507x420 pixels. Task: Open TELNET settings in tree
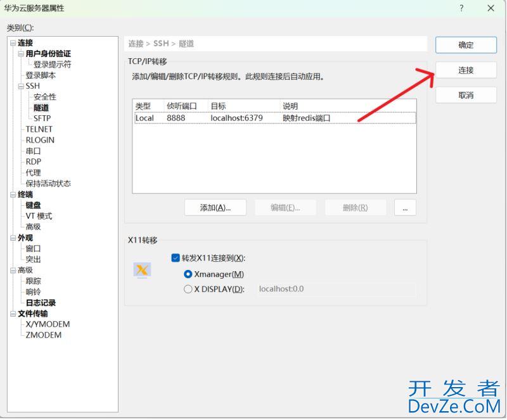pyautogui.click(x=39, y=129)
